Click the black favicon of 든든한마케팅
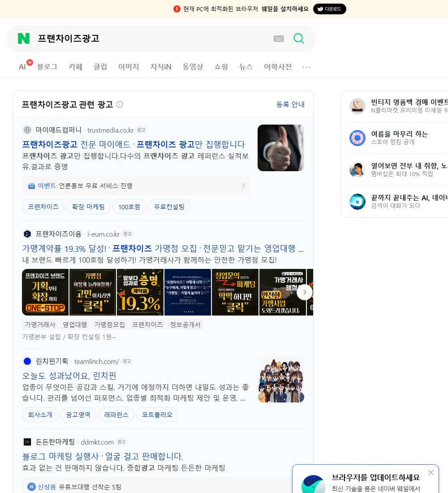The width and height of the screenshot is (448, 493). tap(27, 442)
